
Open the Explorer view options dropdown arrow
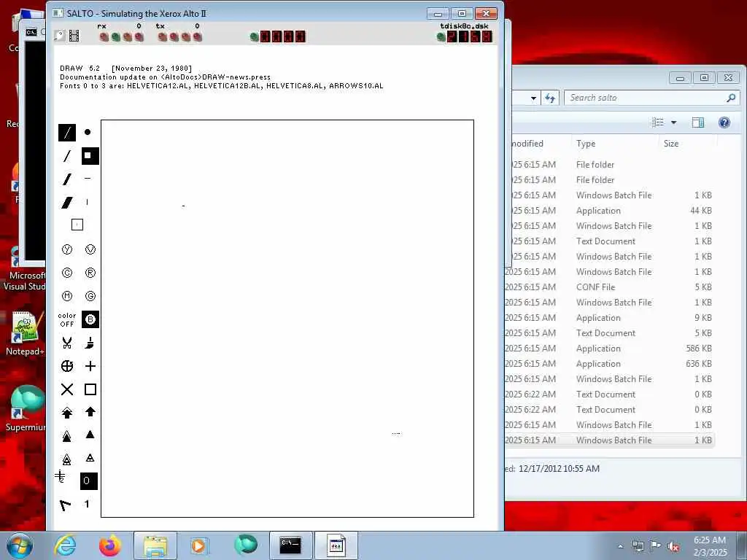pos(673,122)
